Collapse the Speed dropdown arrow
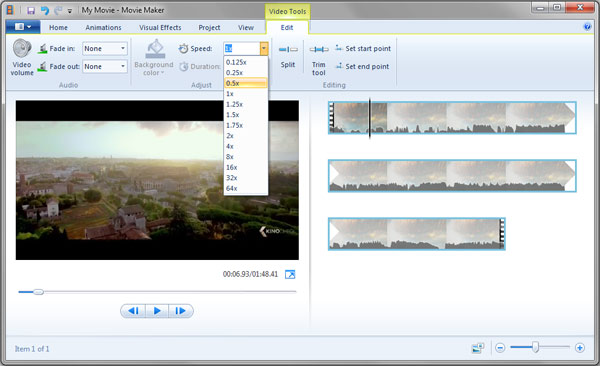This screenshot has height=366, width=600. [264, 49]
